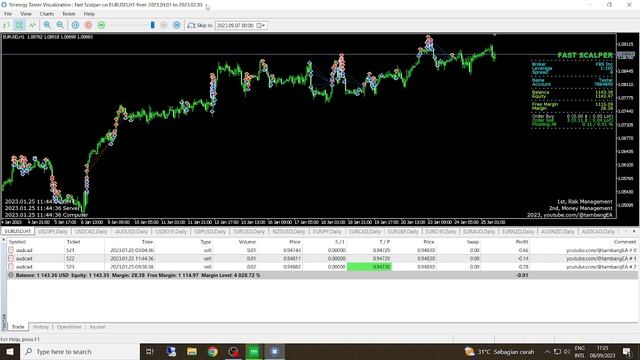Click the order icon for ticket 523
This screenshot has width=640, height=360.
click(11, 267)
